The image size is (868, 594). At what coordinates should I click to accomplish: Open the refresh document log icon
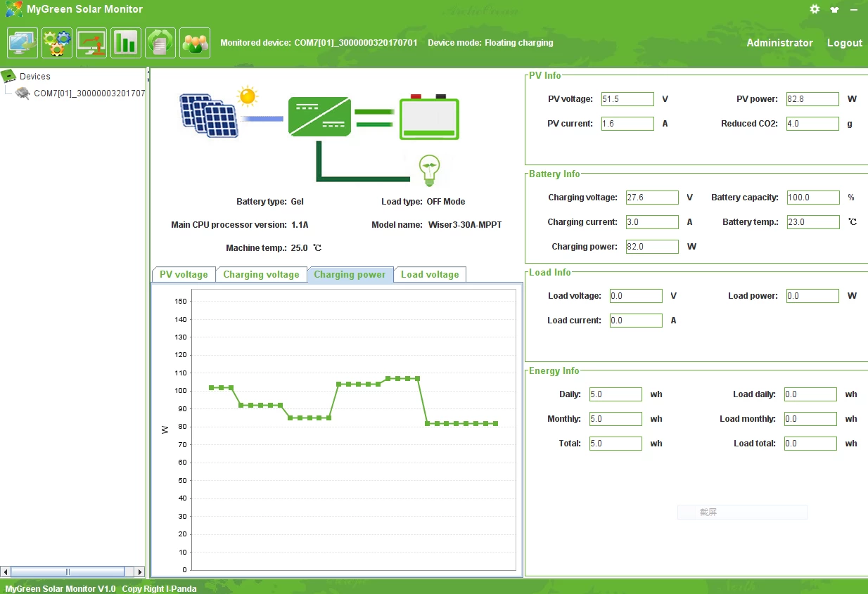160,43
